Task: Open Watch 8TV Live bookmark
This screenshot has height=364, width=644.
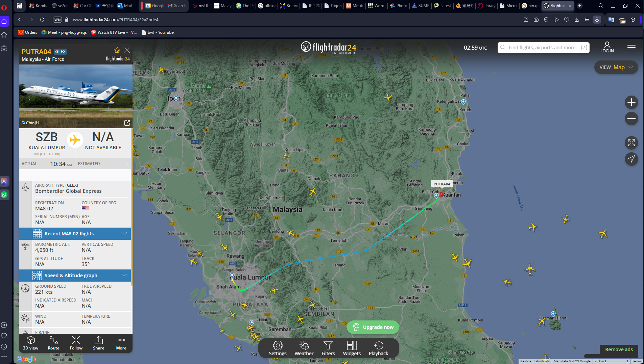Action: point(114,32)
